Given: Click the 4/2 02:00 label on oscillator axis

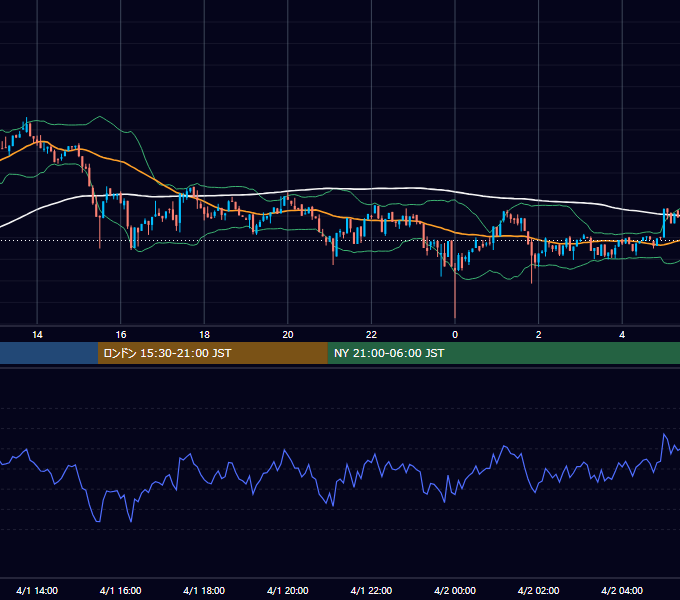Looking at the screenshot, I should [x=538, y=590].
